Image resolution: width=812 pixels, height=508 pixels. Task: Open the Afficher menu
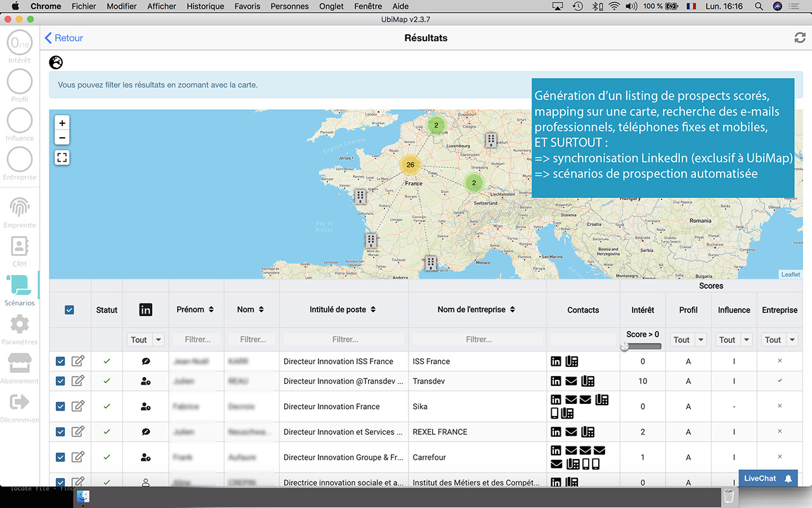pyautogui.click(x=162, y=6)
